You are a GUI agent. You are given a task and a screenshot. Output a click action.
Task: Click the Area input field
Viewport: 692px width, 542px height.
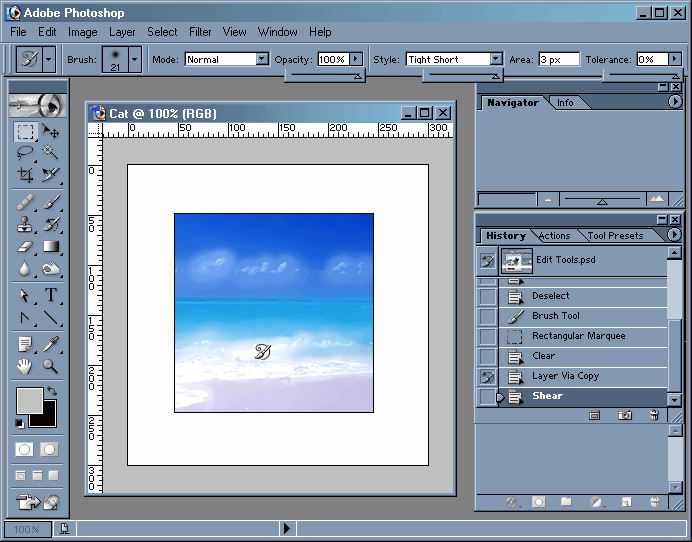(x=559, y=59)
